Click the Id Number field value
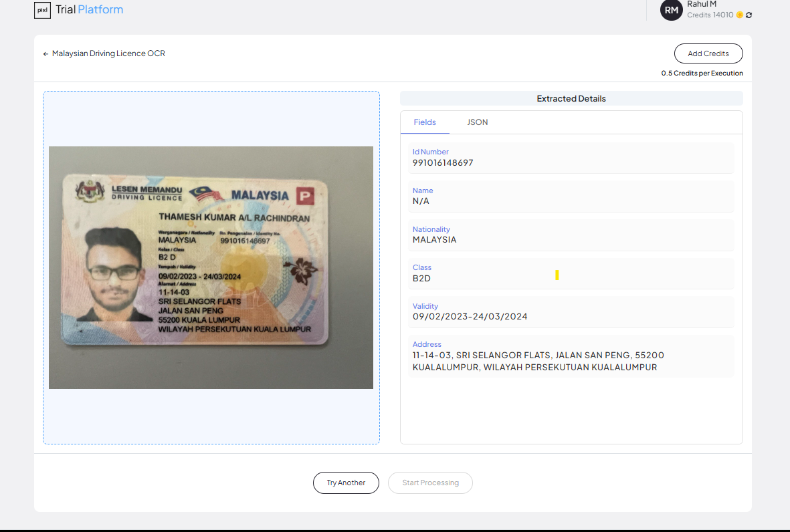 point(443,162)
